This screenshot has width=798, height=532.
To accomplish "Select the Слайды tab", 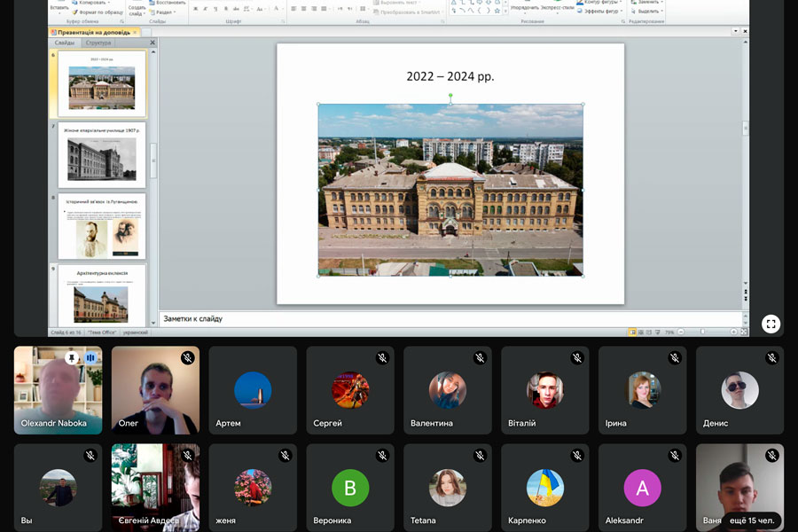I will coord(65,43).
